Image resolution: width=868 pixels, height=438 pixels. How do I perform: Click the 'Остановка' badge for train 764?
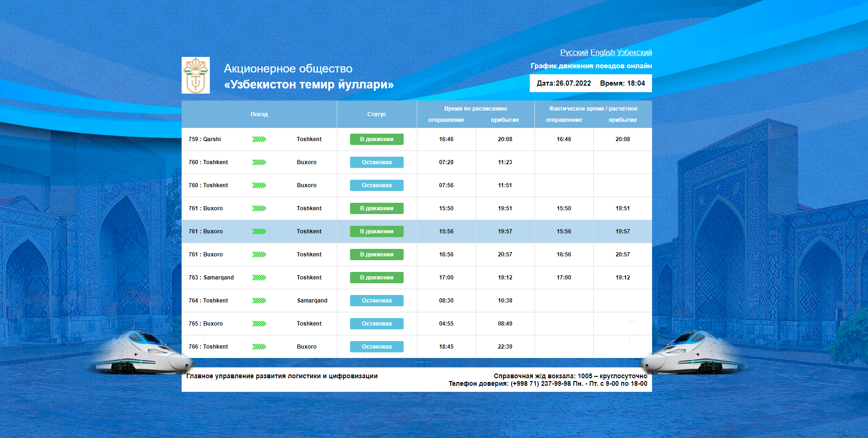(x=376, y=301)
